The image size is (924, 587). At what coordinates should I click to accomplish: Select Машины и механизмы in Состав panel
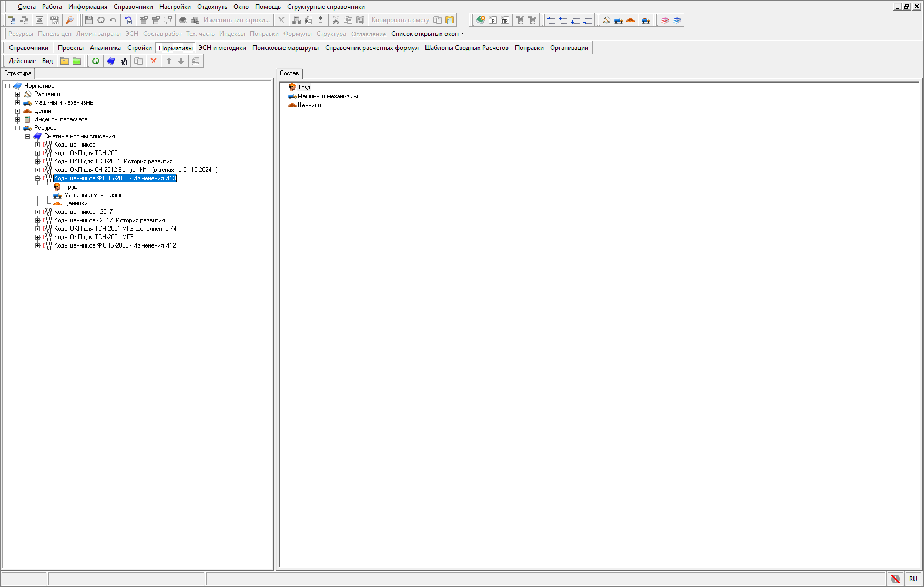click(x=327, y=97)
